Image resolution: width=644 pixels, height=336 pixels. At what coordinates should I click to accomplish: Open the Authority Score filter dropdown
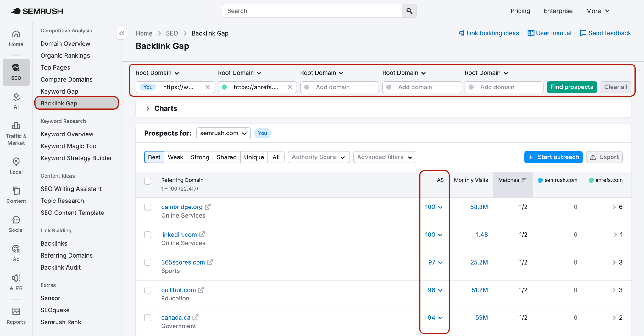tap(319, 157)
